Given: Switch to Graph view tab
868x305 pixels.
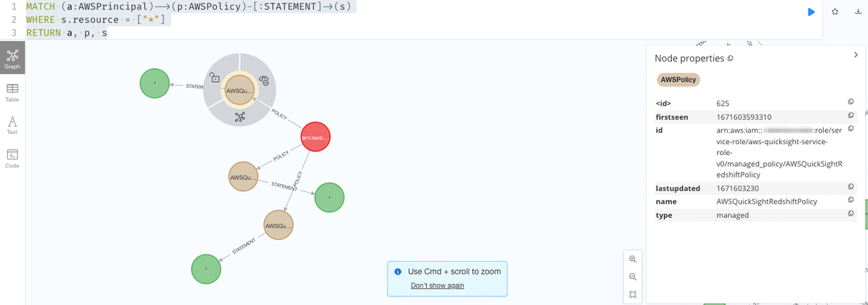Looking at the screenshot, I should pos(12,58).
